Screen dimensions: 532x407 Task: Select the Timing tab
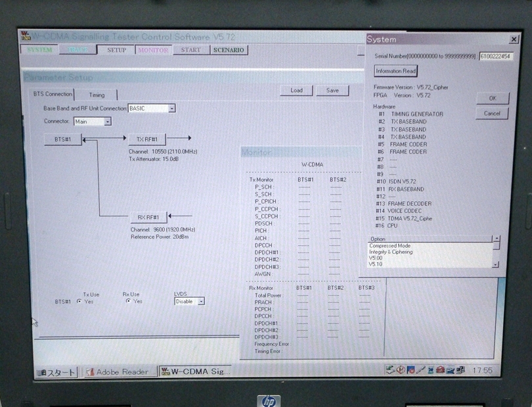[97, 95]
